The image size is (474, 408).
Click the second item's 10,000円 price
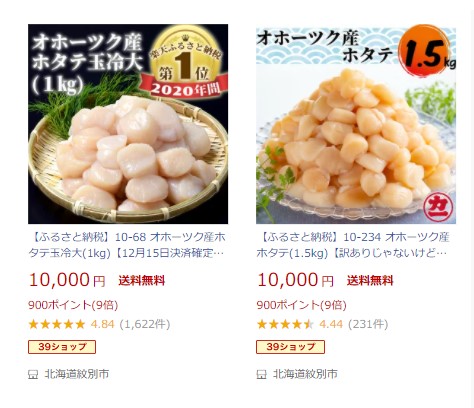point(295,280)
